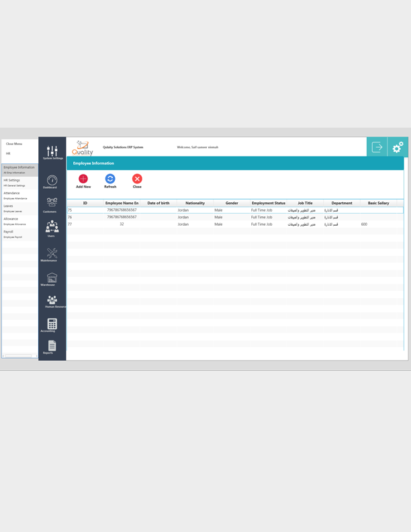The height and width of the screenshot is (532, 411).
Task: Click Male in row 76
Action: pyautogui.click(x=218, y=217)
